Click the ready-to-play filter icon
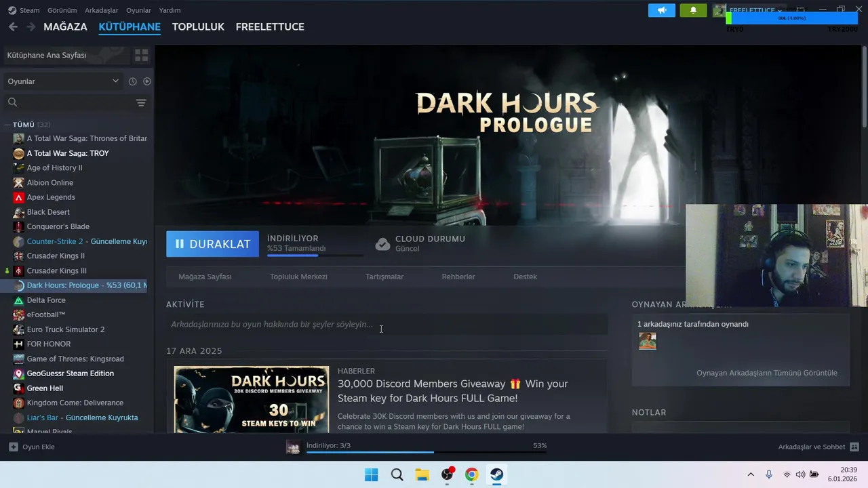Screen dimensions: 868x488 pyautogui.click(x=147, y=81)
